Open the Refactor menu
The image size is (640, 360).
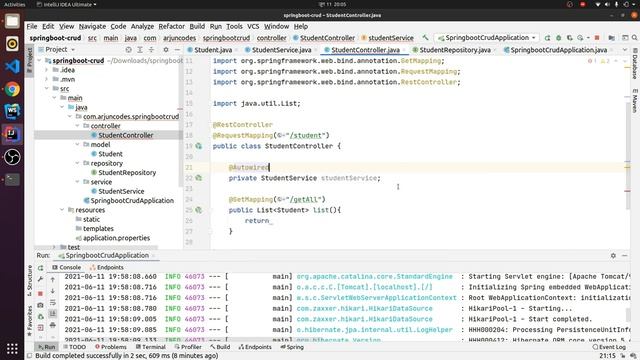point(171,26)
